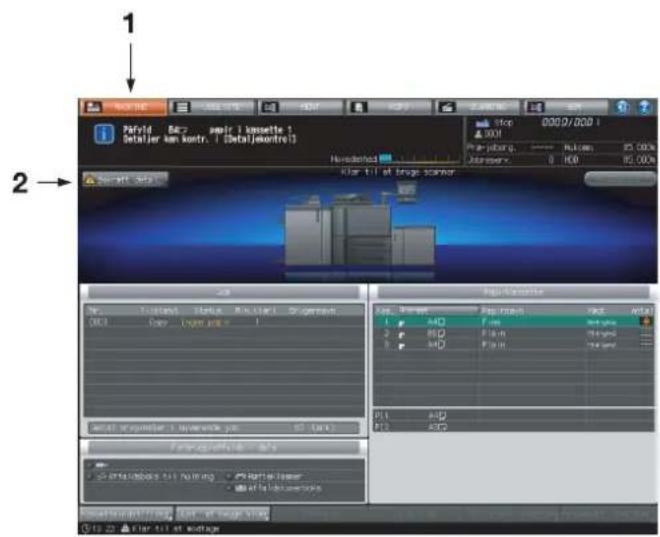Viewport: 660px width, 537px height.
Task: Click the help question mark icon
Action: [644, 107]
